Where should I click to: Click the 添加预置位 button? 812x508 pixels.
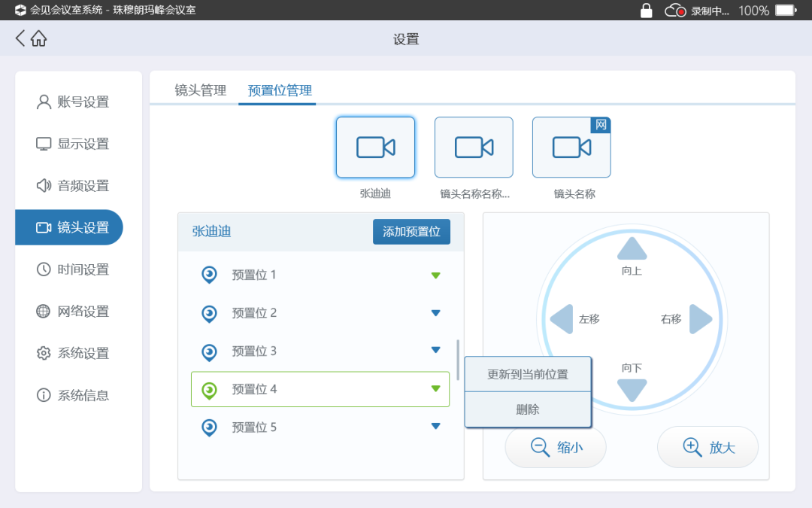(411, 232)
